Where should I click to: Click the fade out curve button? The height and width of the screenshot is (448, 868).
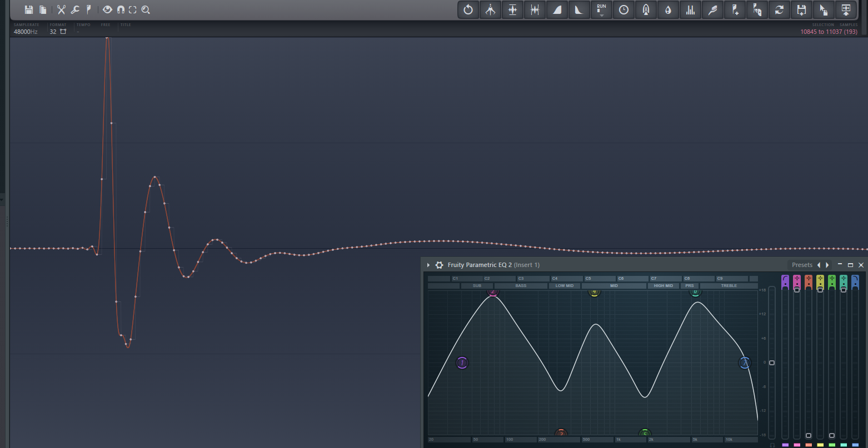(579, 9)
